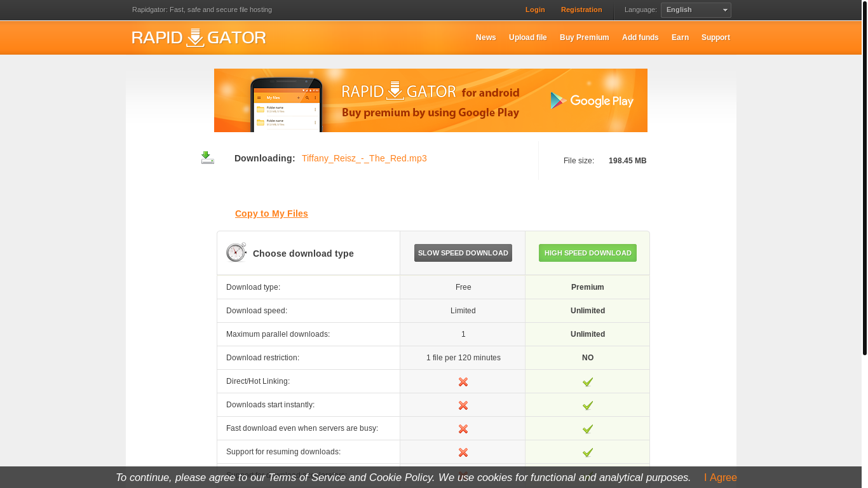Click the Download speed: row label

257,311
